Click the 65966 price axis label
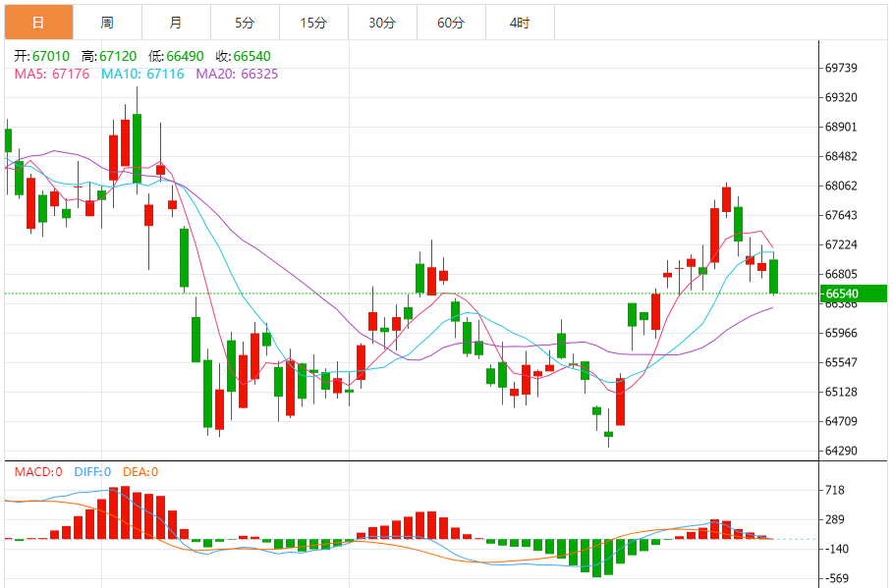The image size is (893, 588). [841, 333]
